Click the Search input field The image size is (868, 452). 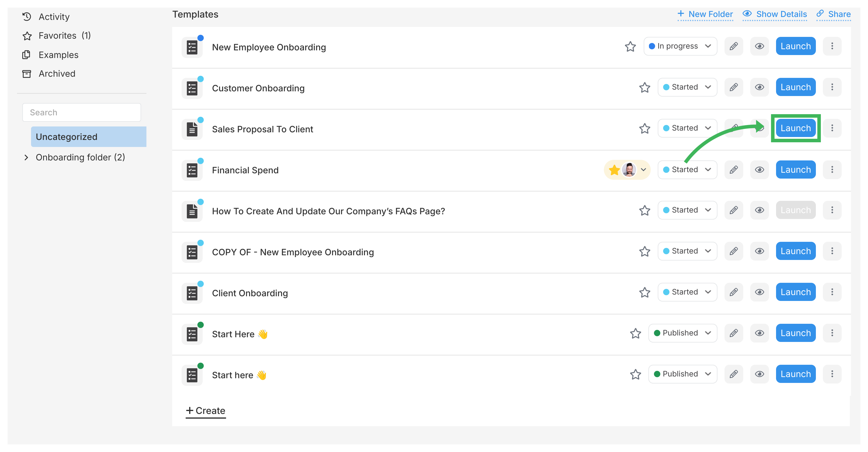pos(81,112)
